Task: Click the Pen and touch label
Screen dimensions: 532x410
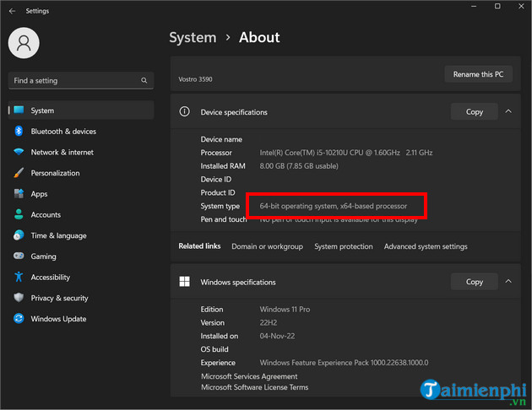Action: click(224, 219)
